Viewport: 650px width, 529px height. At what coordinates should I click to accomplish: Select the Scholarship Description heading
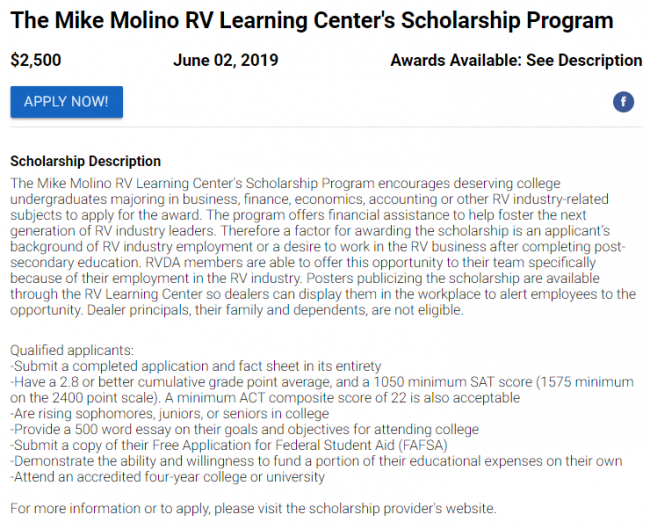[85, 161]
